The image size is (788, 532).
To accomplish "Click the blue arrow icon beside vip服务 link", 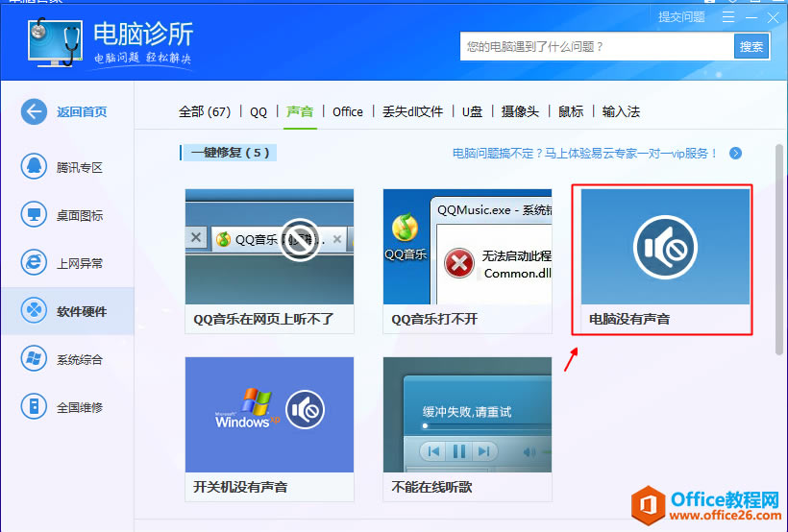I will (735, 154).
